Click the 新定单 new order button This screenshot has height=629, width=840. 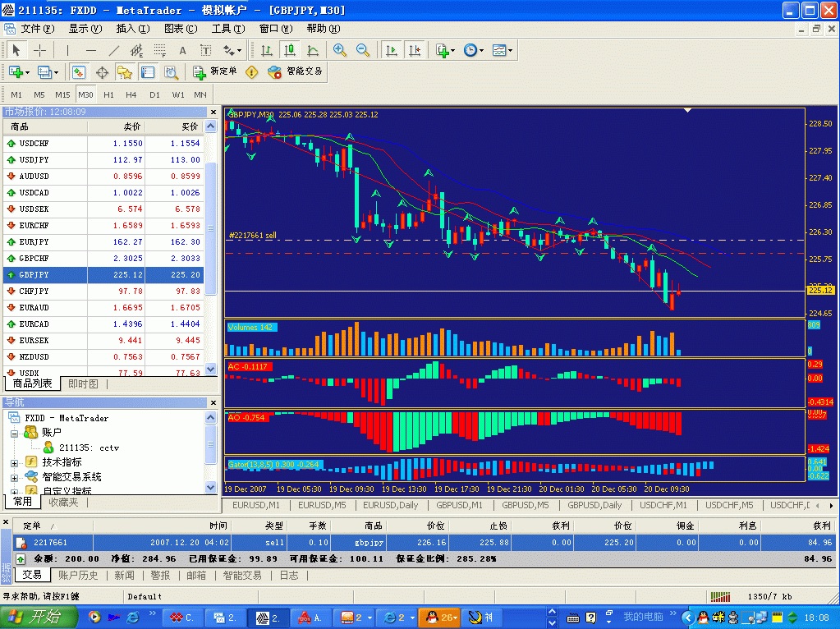point(215,71)
